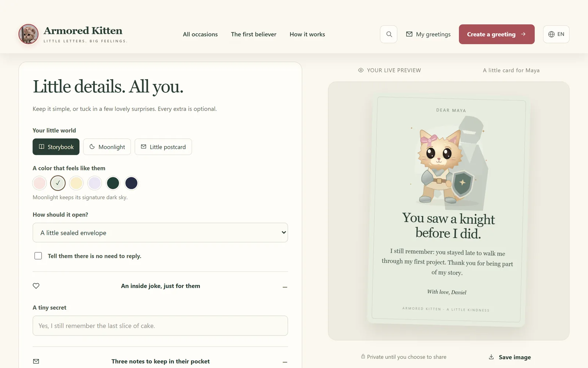The image size is (588, 368).
Task: Click the lock icon beside Private until you choose
Action: (363, 357)
